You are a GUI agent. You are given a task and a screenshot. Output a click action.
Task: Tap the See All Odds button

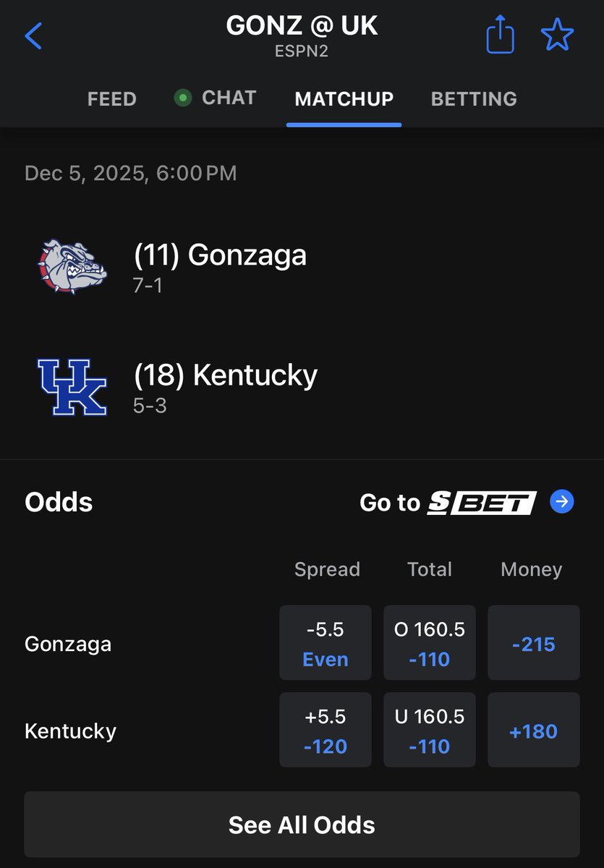[x=302, y=825]
